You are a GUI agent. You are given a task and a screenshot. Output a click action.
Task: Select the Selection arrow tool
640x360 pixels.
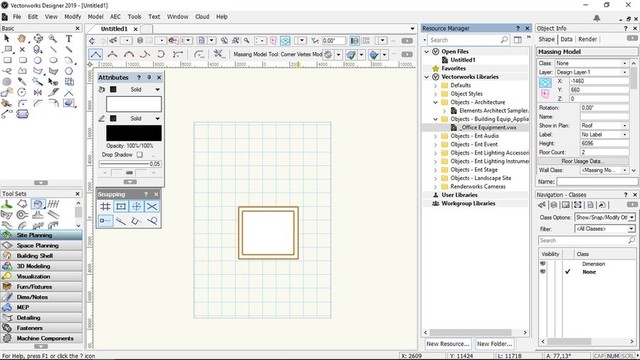click(7, 39)
